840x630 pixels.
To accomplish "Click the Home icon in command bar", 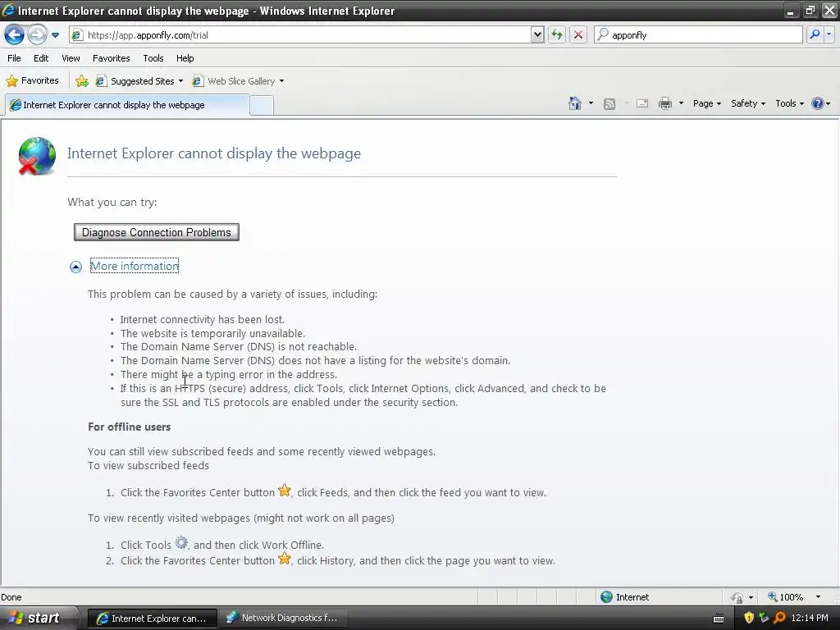I will tap(575, 103).
